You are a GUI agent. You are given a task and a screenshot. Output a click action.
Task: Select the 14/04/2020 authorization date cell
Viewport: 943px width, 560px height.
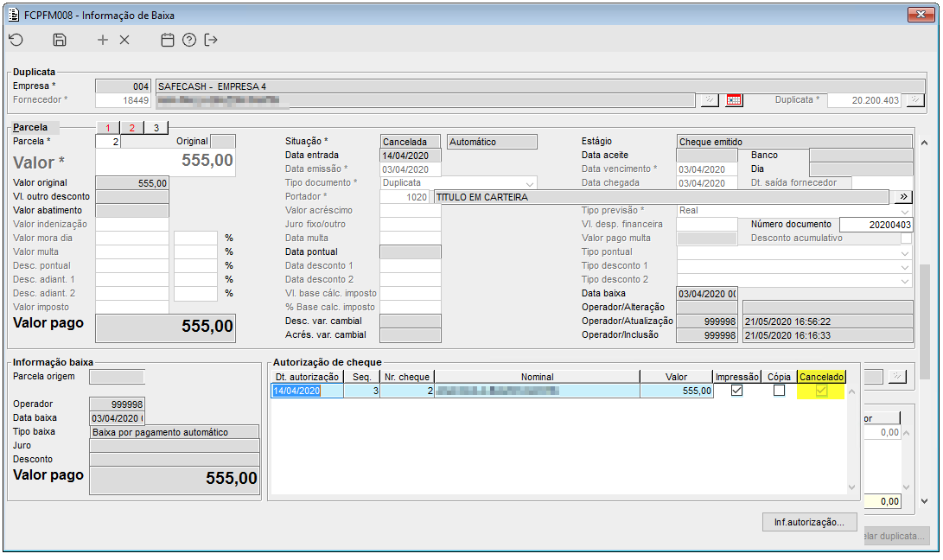coord(308,391)
